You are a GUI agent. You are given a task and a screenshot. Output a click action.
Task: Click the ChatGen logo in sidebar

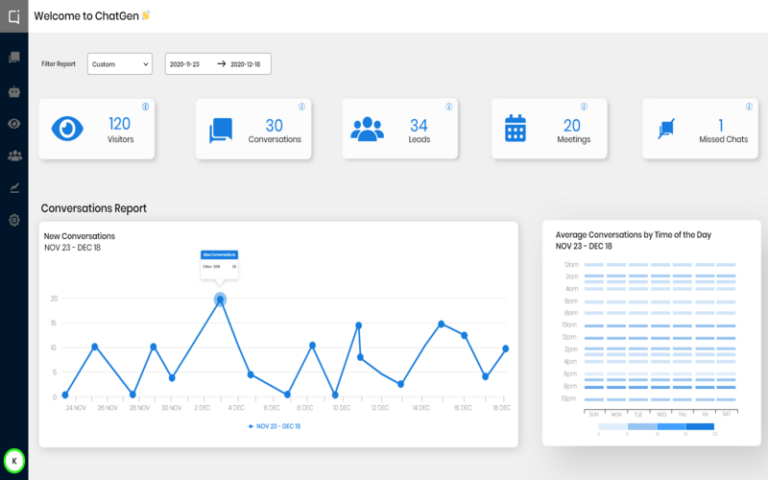tap(14, 16)
